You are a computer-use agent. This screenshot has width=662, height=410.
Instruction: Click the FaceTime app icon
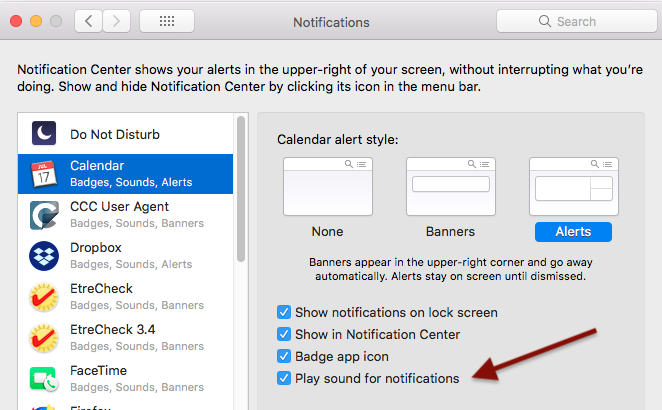click(x=44, y=379)
